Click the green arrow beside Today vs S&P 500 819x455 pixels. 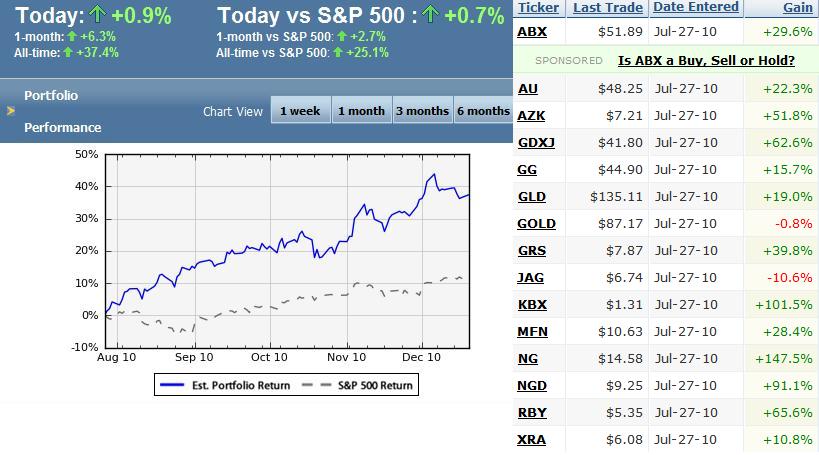(x=431, y=16)
